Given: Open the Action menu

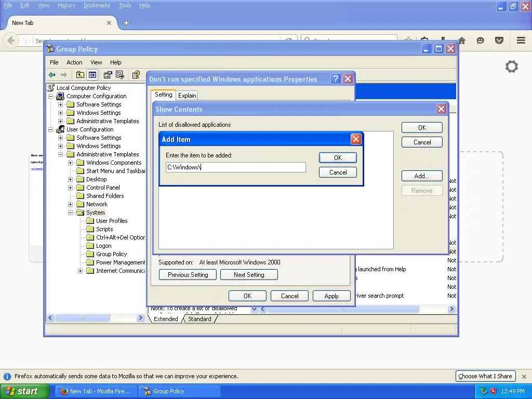Looking at the screenshot, I should [x=74, y=62].
